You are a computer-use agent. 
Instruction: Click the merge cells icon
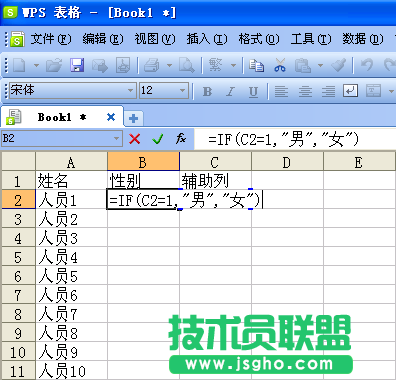(373, 90)
